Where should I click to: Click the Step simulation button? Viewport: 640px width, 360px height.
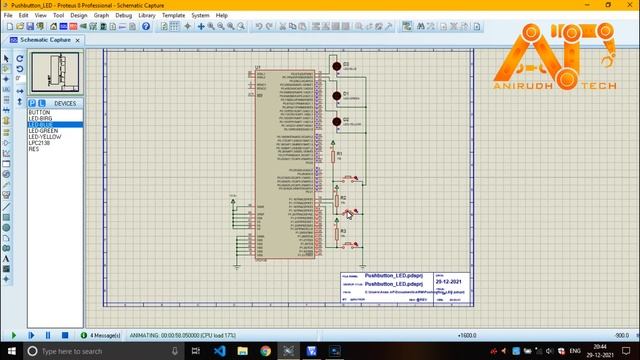coord(31,335)
